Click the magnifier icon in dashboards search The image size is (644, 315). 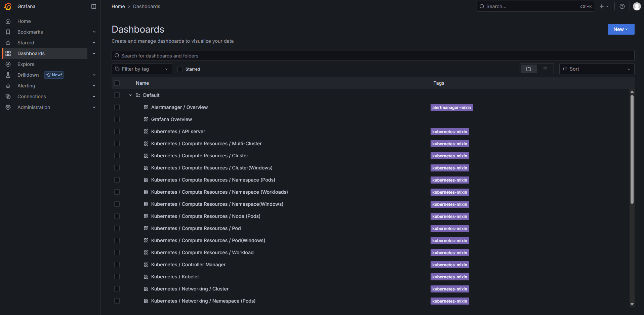point(117,55)
